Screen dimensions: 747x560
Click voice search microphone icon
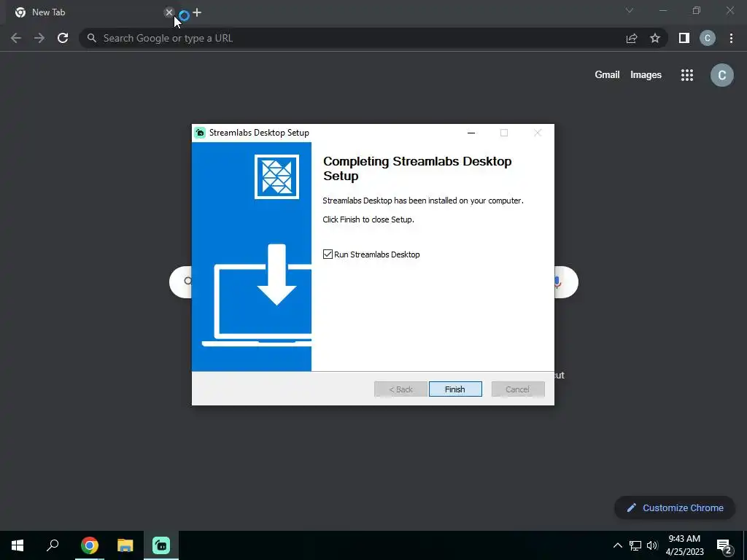point(558,282)
